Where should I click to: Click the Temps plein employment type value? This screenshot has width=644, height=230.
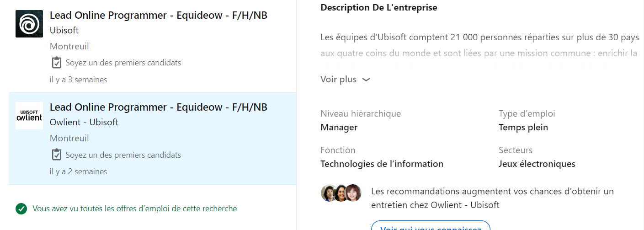pyautogui.click(x=523, y=127)
